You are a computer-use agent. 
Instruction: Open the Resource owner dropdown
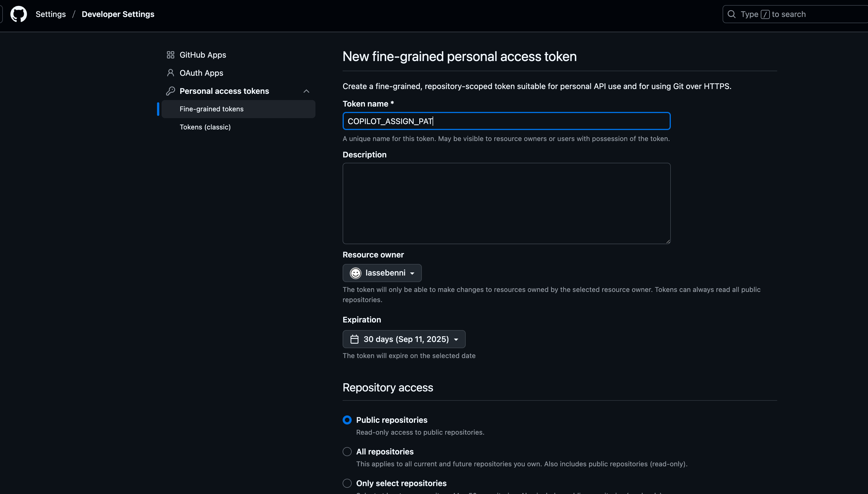[382, 273]
